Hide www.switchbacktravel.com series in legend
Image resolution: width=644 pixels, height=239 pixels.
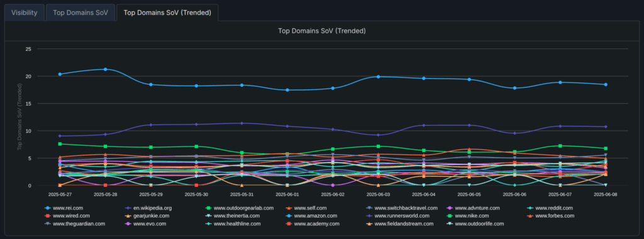(x=401, y=208)
